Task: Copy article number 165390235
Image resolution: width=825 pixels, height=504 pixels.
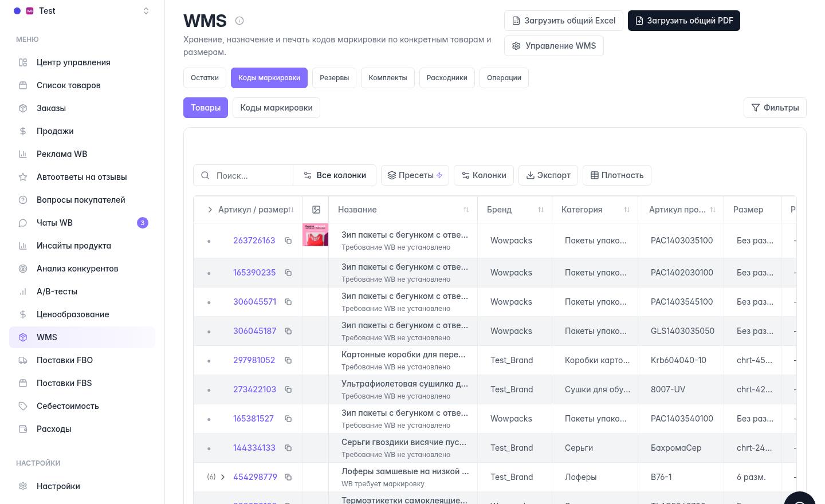Action: 288,273
